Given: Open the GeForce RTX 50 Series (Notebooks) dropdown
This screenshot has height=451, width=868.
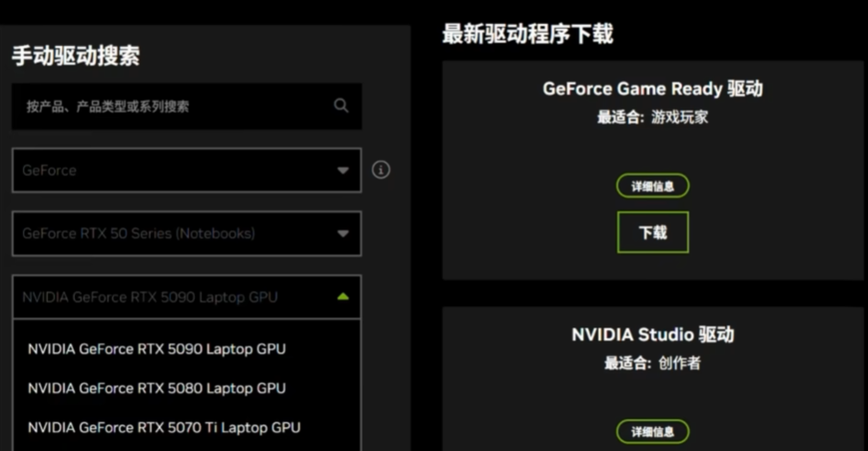Looking at the screenshot, I should coord(187,233).
